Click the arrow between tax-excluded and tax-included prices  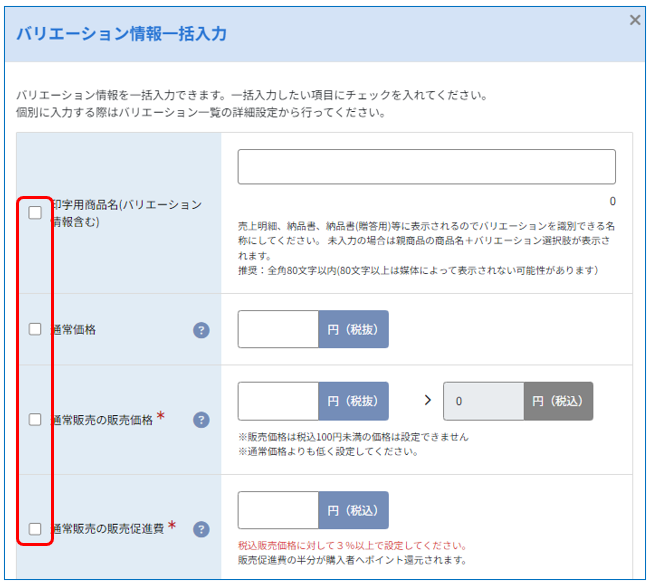[428, 400]
